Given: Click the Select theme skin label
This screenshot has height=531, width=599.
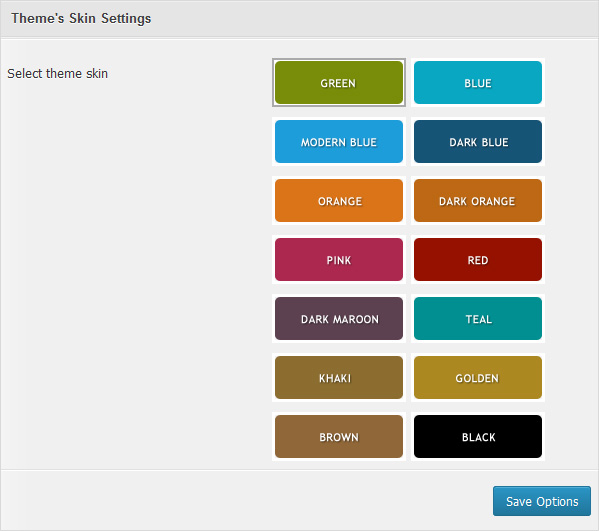Looking at the screenshot, I should coord(58,73).
